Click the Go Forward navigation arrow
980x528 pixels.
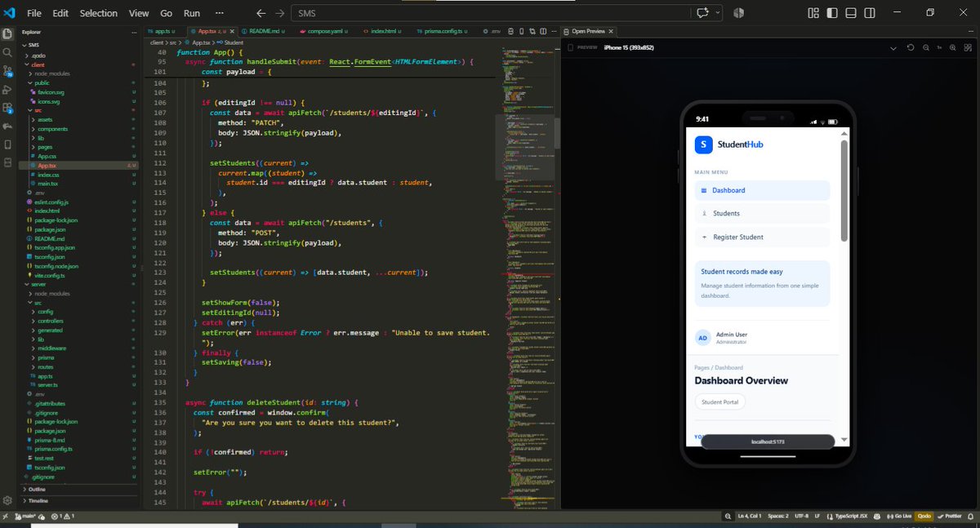pos(280,13)
